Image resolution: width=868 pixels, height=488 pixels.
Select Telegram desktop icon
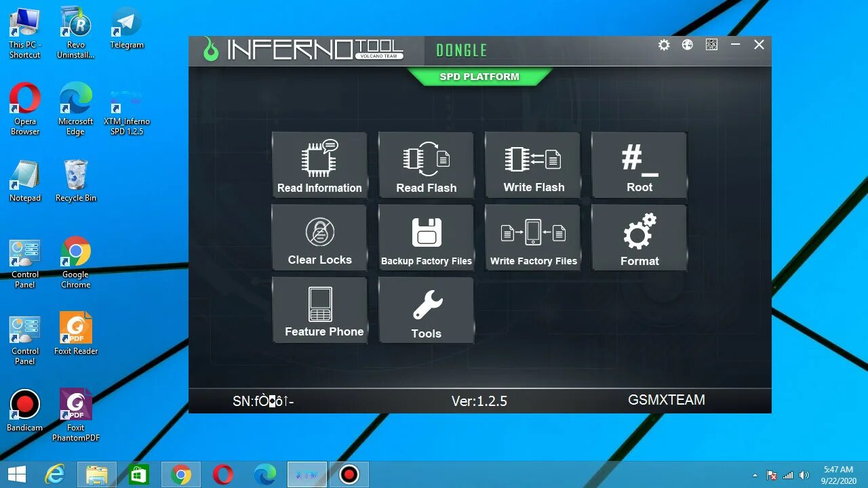[x=127, y=29]
